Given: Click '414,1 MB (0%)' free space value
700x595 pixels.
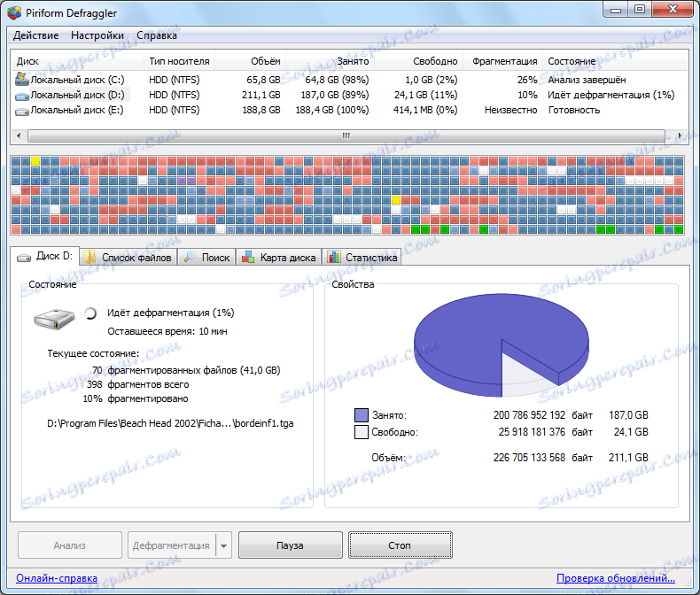Looking at the screenshot, I should pyautogui.click(x=425, y=110).
